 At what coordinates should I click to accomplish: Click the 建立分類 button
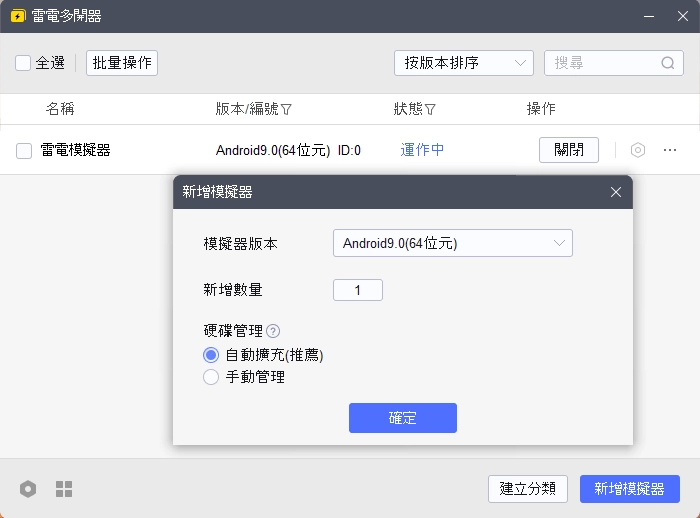(x=528, y=489)
